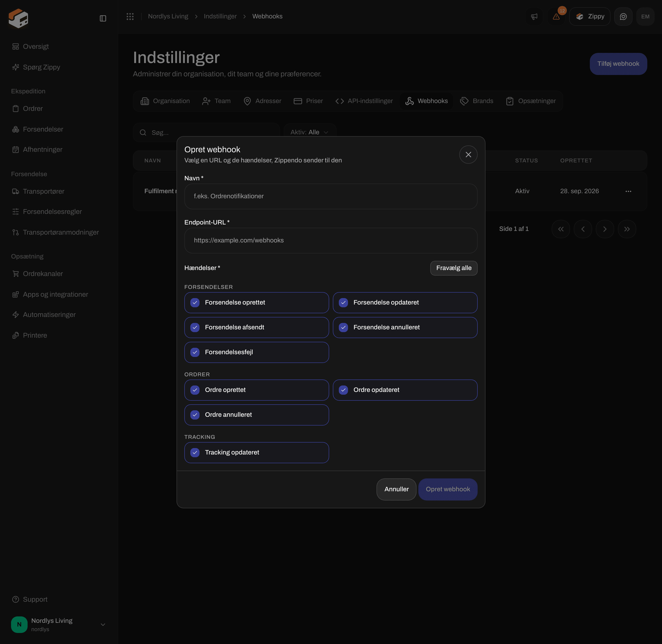
Task: Click the Annuller button
Action: (396, 489)
